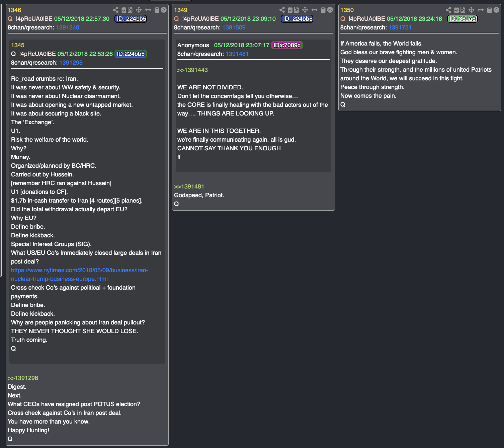
Task: Click the horizontal arrows icon on post 1346
Action: pos(148,10)
